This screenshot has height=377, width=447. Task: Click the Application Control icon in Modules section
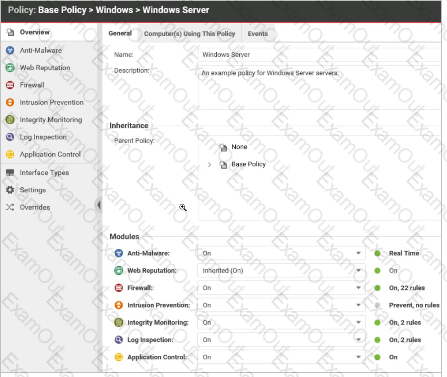tap(119, 357)
